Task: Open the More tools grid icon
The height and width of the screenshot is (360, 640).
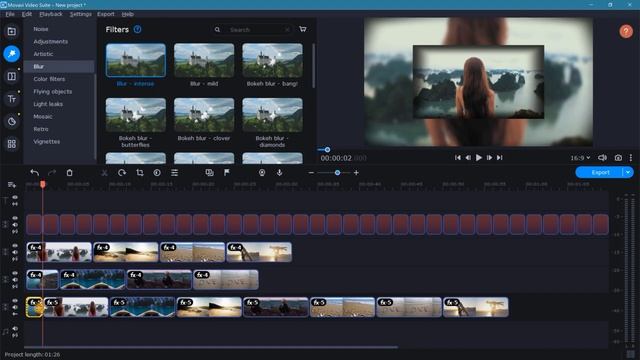Action: pos(11,144)
